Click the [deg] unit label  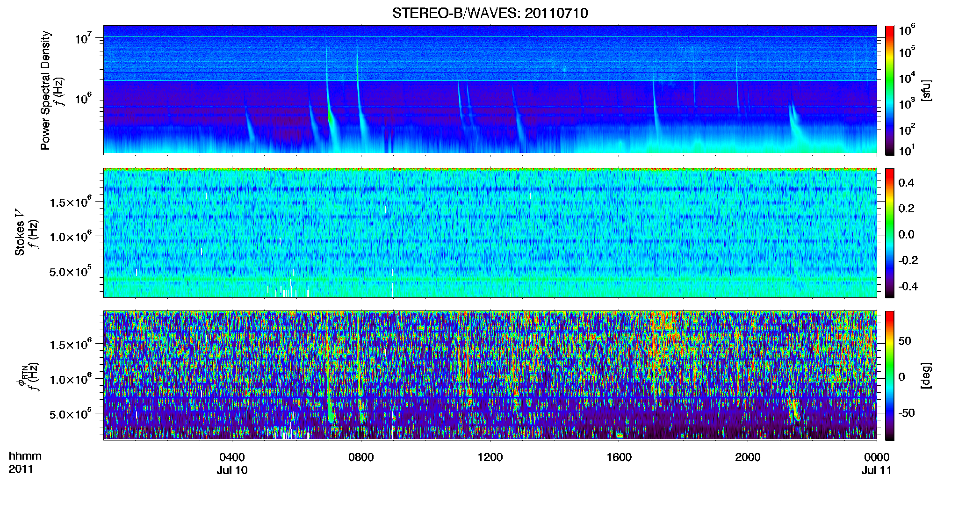coord(926,375)
